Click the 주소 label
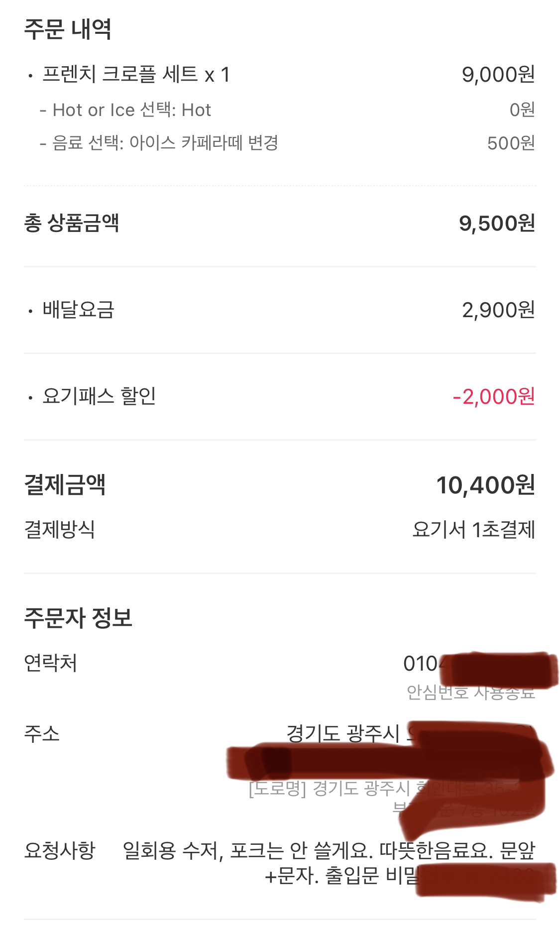The height and width of the screenshot is (925, 560). 42,734
